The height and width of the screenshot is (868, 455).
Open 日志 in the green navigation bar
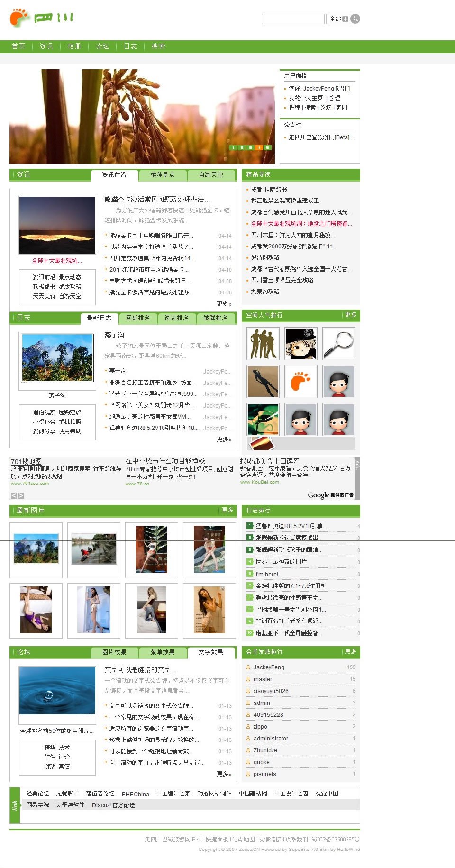(130, 46)
